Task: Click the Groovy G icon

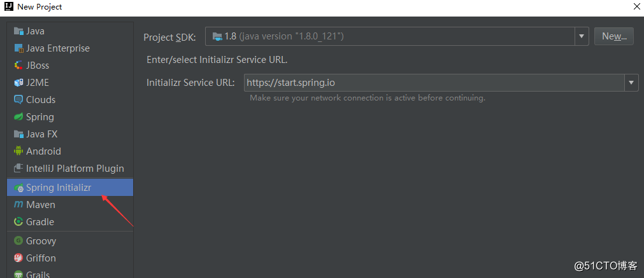Action: pyautogui.click(x=18, y=240)
